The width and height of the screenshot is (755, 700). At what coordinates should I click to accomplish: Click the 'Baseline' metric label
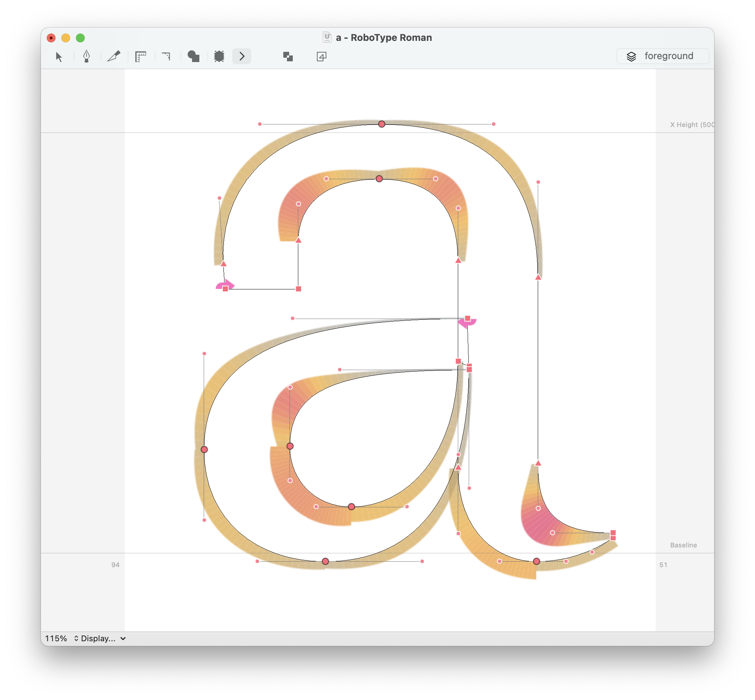(683, 545)
